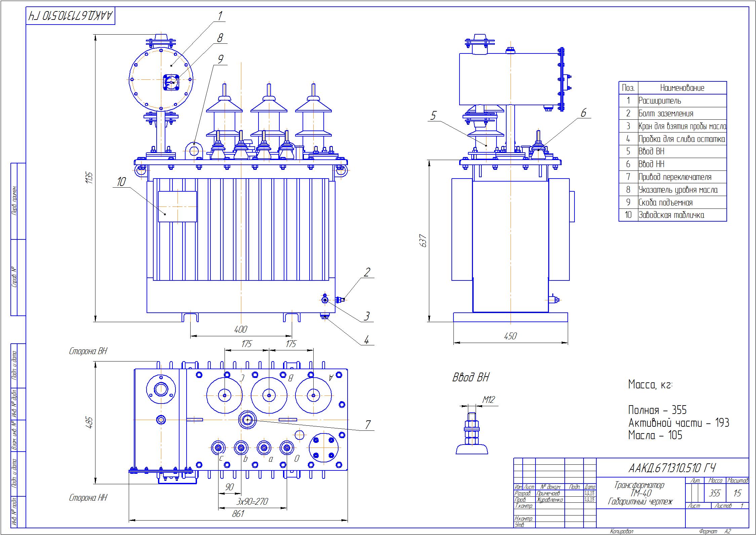756x535 pixels.
Task: Select the 'Н.контр.' title block label
Action: pyautogui.click(x=524, y=519)
